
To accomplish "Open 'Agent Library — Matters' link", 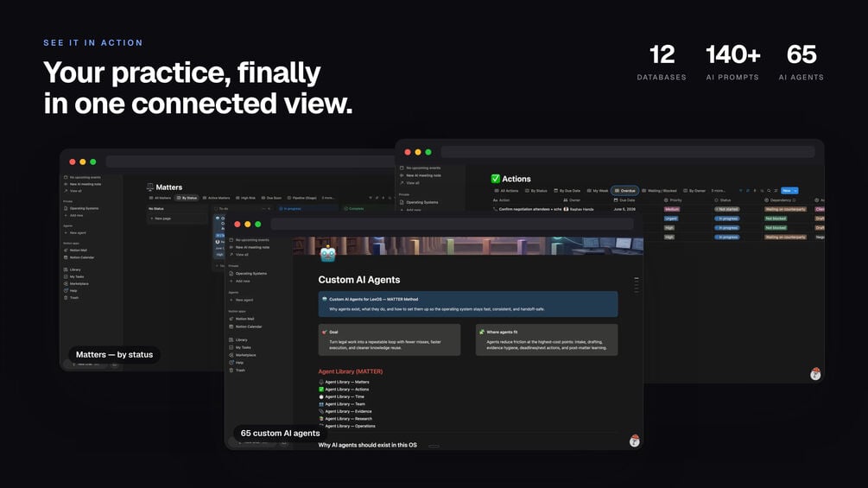I will click(x=344, y=382).
